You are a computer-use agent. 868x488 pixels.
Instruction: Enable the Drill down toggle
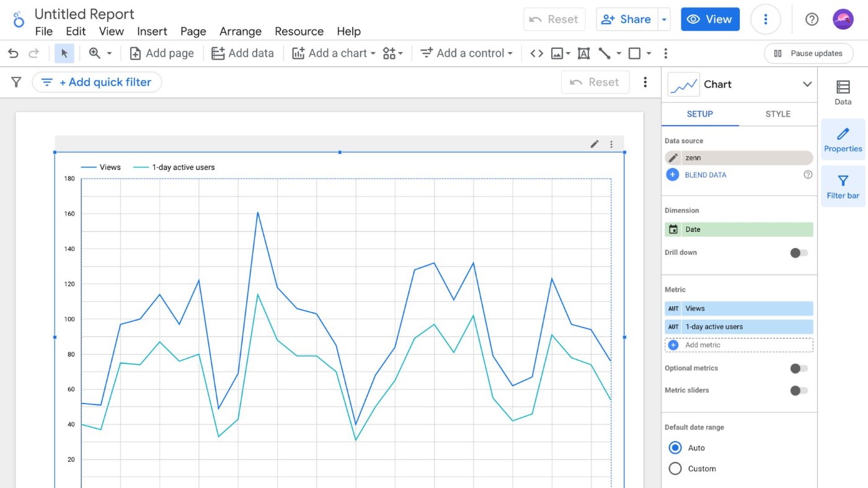click(x=799, y=252)
